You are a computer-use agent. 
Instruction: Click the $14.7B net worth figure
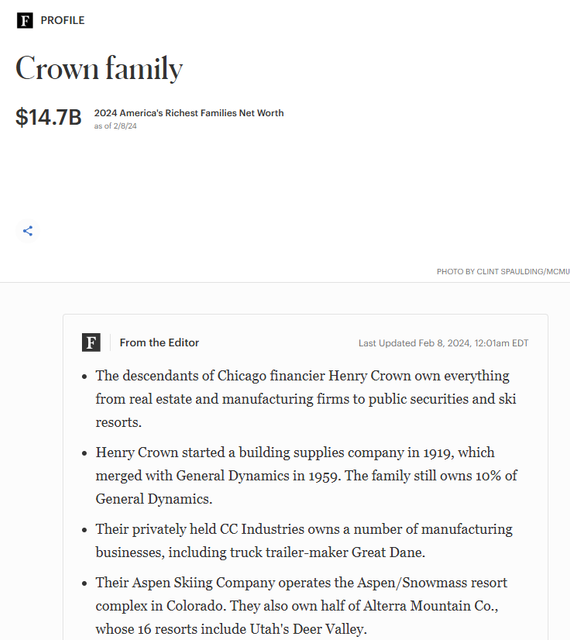(49, 117)
